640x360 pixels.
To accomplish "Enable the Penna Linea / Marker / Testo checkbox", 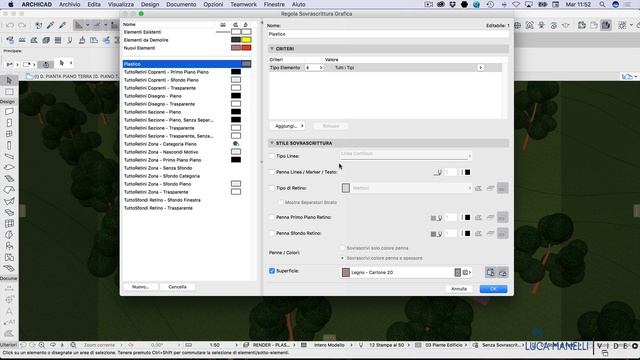I will tap(272, 172).
